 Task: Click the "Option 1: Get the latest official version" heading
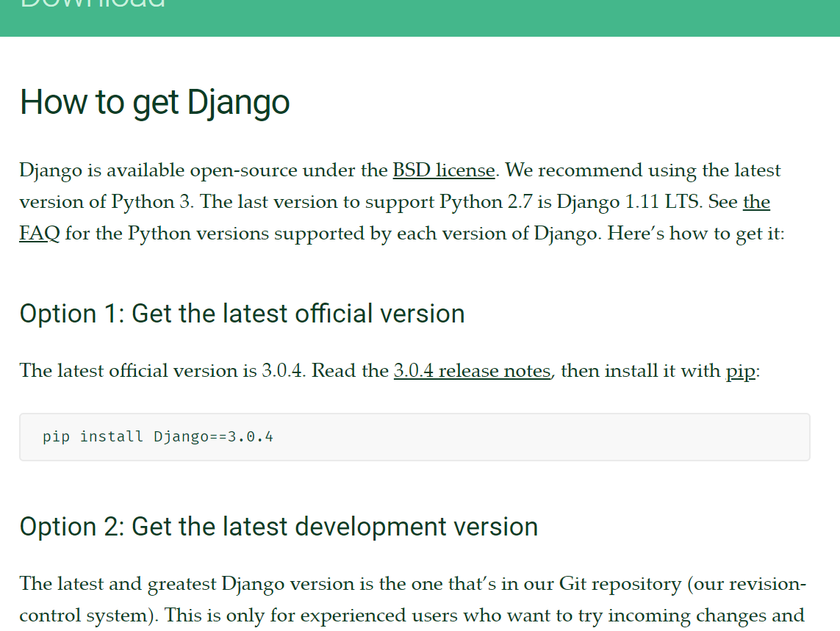[x=242, y=314]
